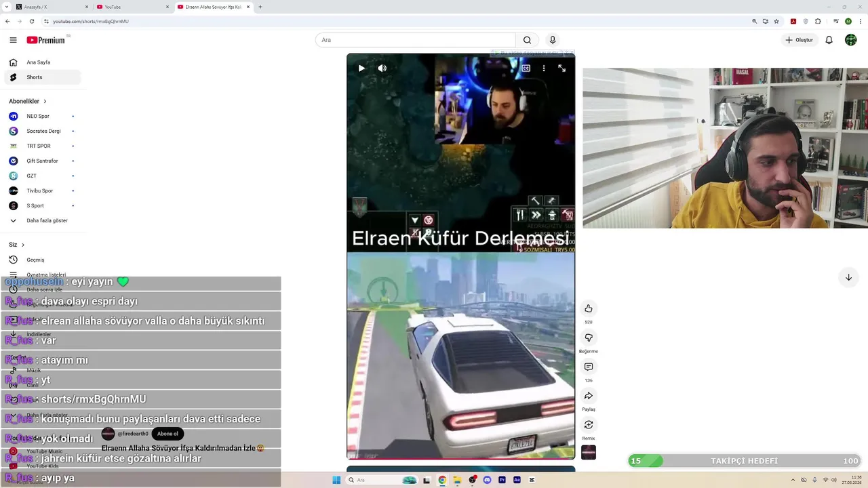Launch Premiere Pro from the taskbar
The width and height of the screenshot is (868, 488).
(502, 480)
